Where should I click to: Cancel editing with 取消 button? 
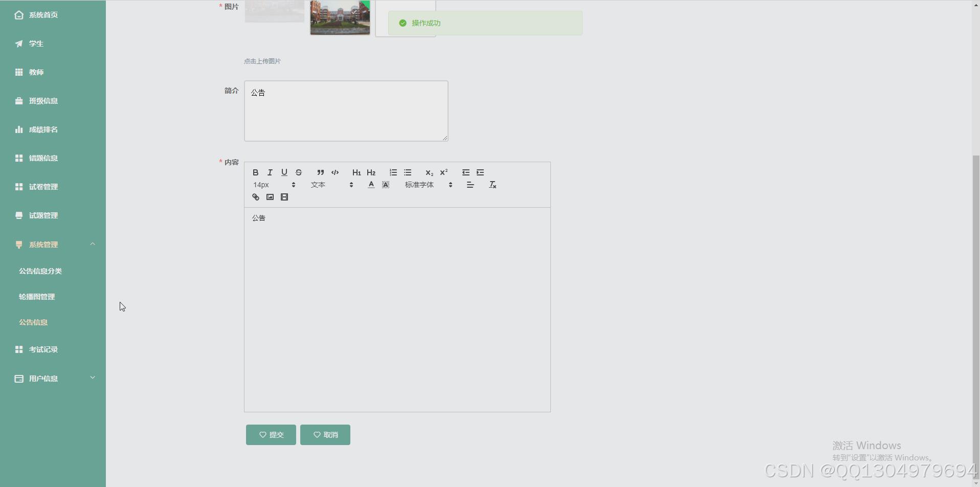click(325, 435)
